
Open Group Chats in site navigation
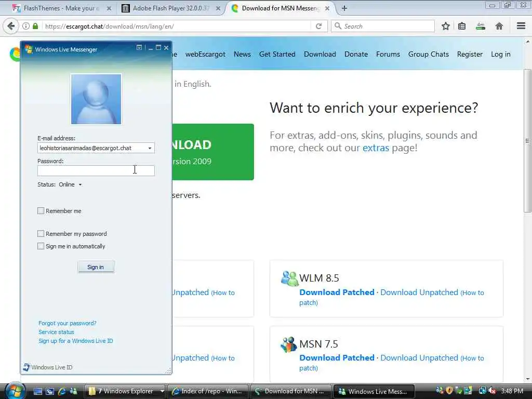tap(428, 54)
